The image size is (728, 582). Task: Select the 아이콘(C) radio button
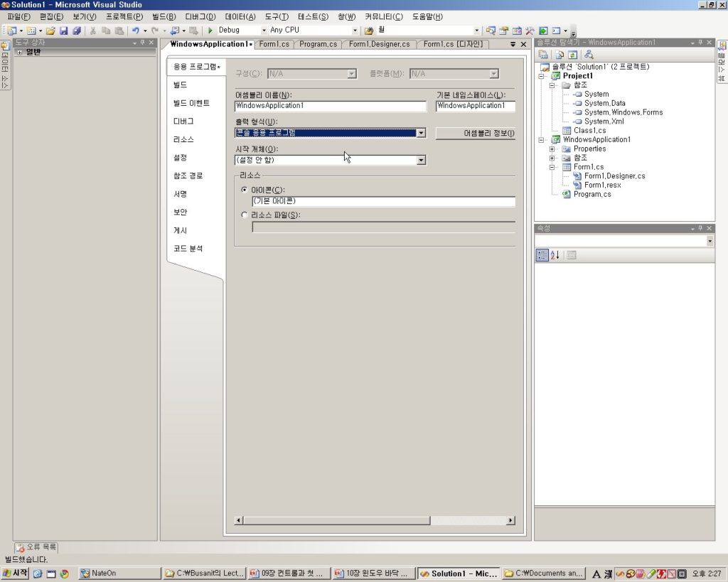pos(245,190)
